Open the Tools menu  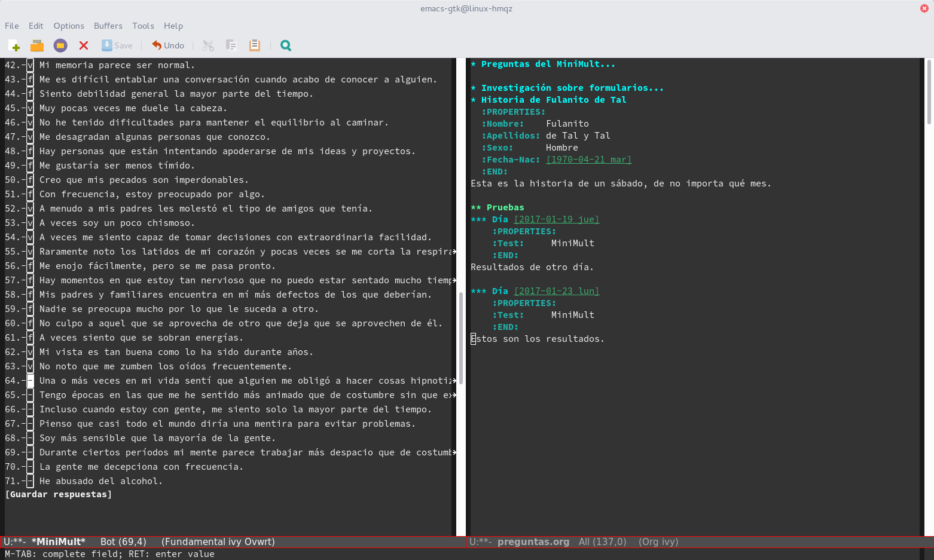[x=144, y=26]
